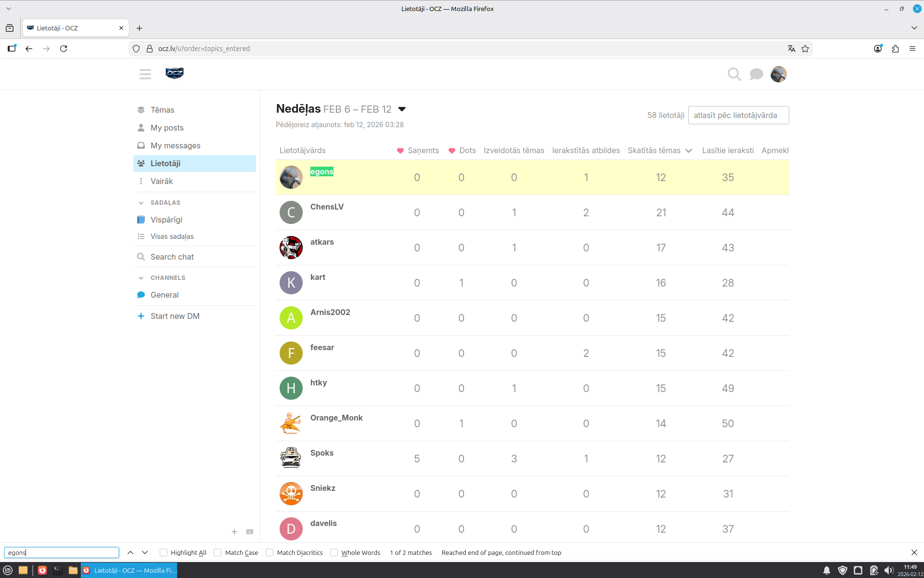Click the translate page icon in address bar
The width and height of the screenshot is (924, 578).
tap(791, 49)
